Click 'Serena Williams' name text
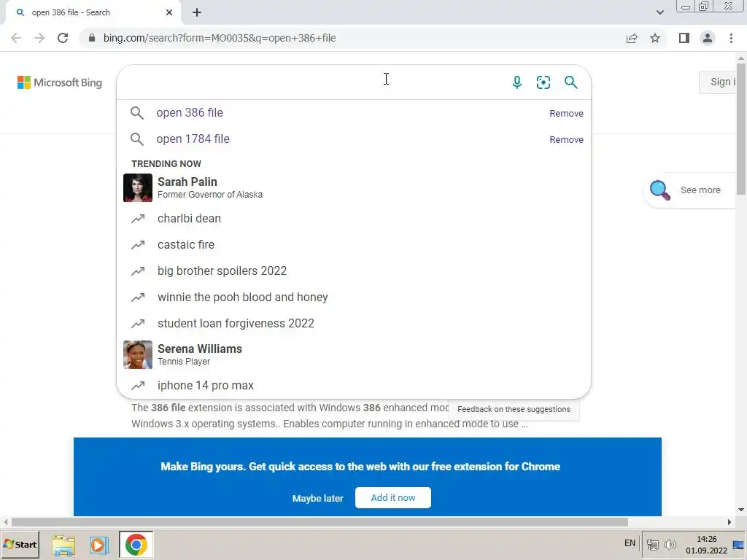The width and height of the screenshot is (747, 560). click(x=200, y=349)
